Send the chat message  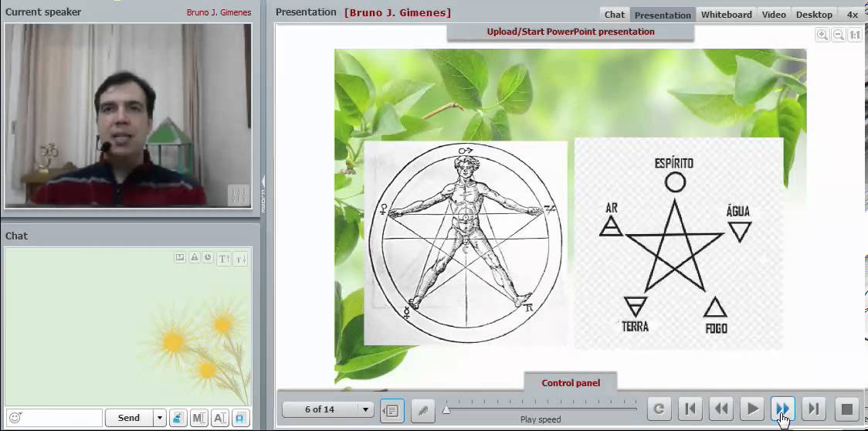pyautogui.click(x=129, y=418)
